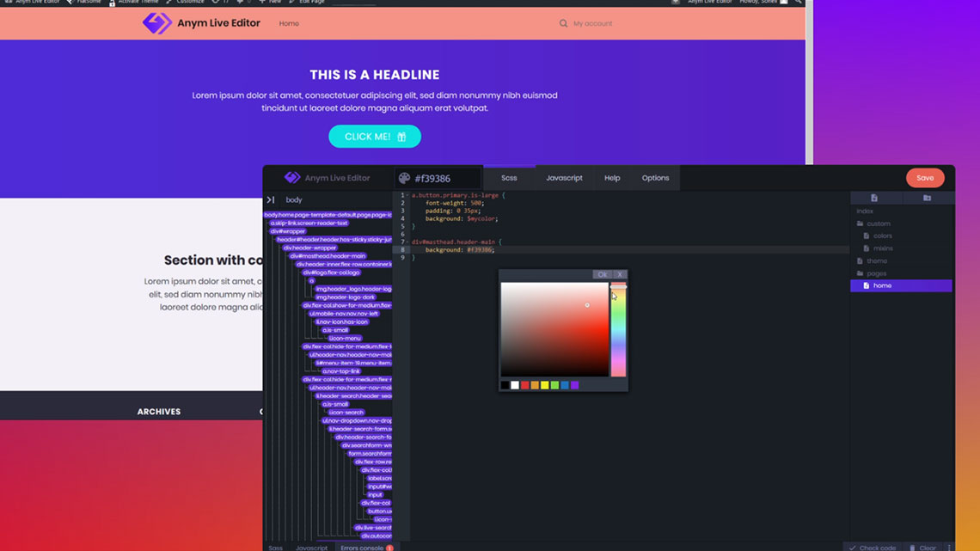The height and width of the screenshot is (551, 980).
Task: Select the div#masthead.header-main node in DOM tree
Action: 328,256
